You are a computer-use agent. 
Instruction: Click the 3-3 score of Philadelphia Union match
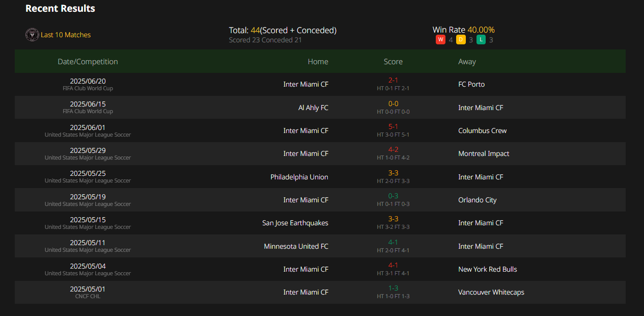[x=393, y=173]
